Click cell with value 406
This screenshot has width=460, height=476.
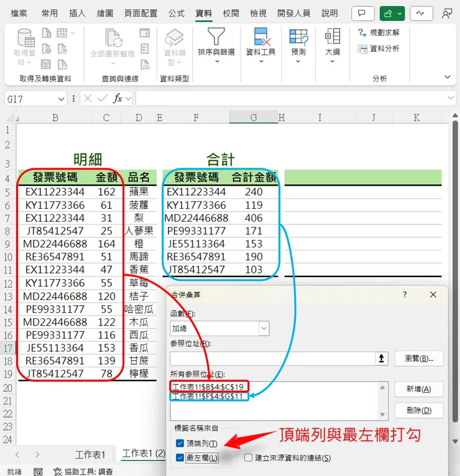(254, 218)
